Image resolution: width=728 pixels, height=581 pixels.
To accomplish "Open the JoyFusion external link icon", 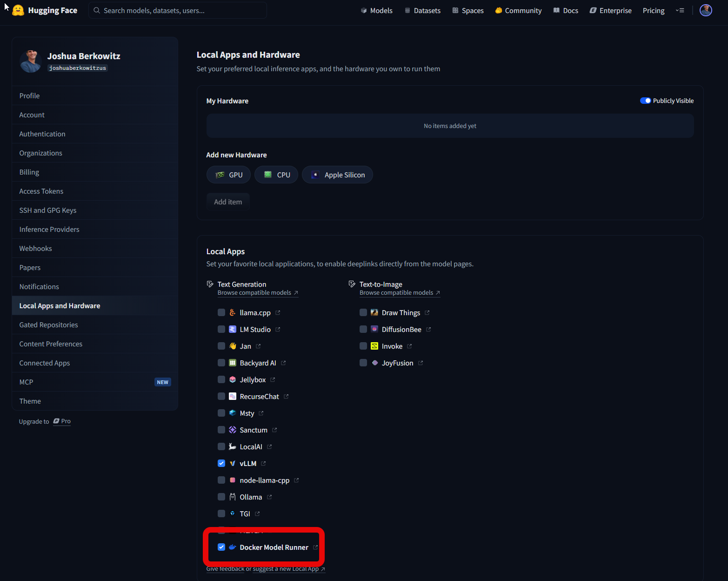I will point(421,363).
